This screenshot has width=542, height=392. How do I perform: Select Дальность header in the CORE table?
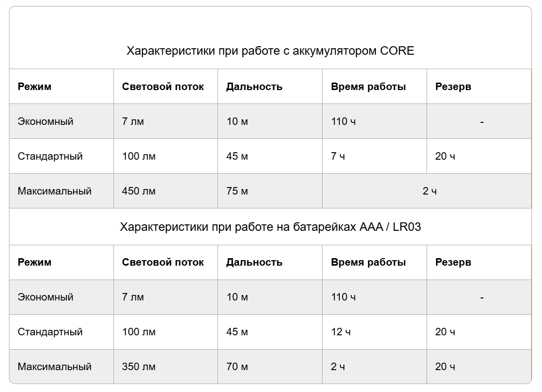pyautogui.click(x=254, y=87)
